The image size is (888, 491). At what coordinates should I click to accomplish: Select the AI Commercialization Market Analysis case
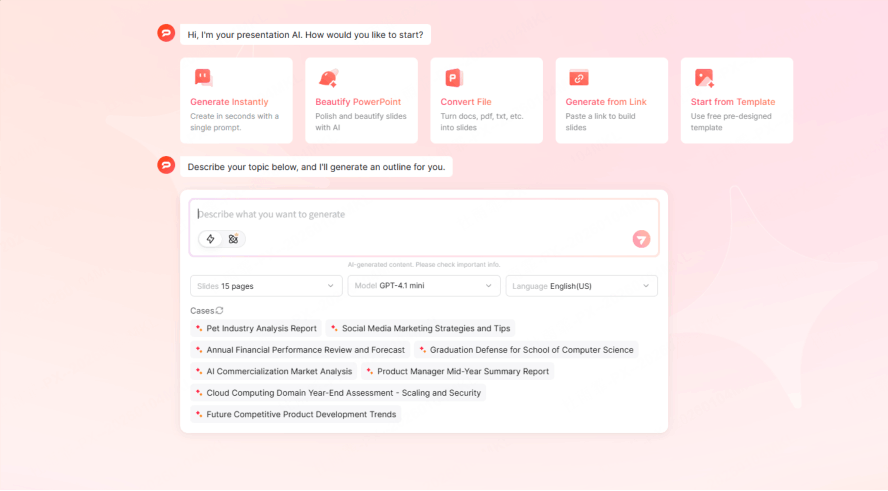(x=273, y=371)
